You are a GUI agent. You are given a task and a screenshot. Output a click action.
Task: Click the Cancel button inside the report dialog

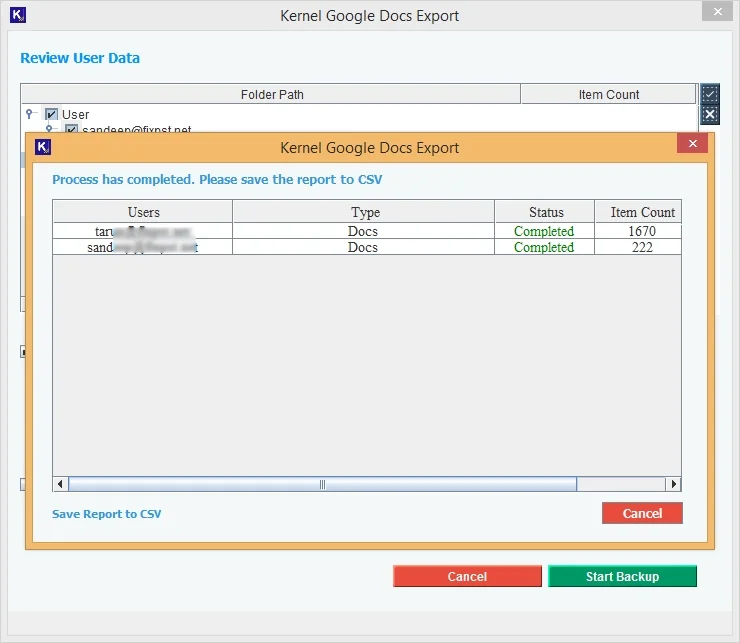(x=642, y=513)
